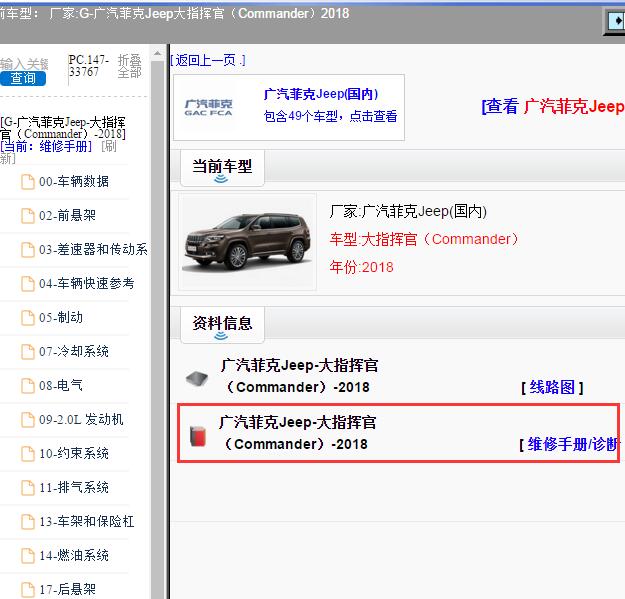The width and height of the screenshot is (625, 599).
Task: Open 02-前悬架 tree item
Action: [67, 216]
